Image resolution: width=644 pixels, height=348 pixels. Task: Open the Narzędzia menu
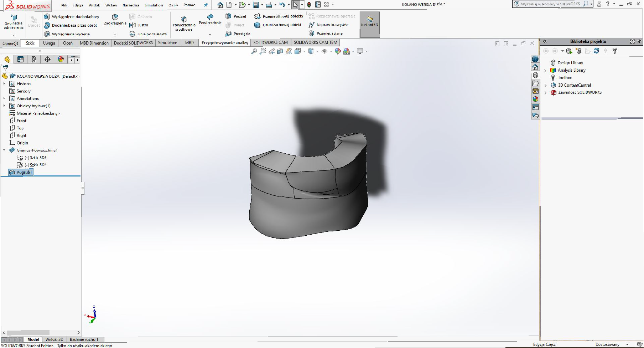point(131,5)
